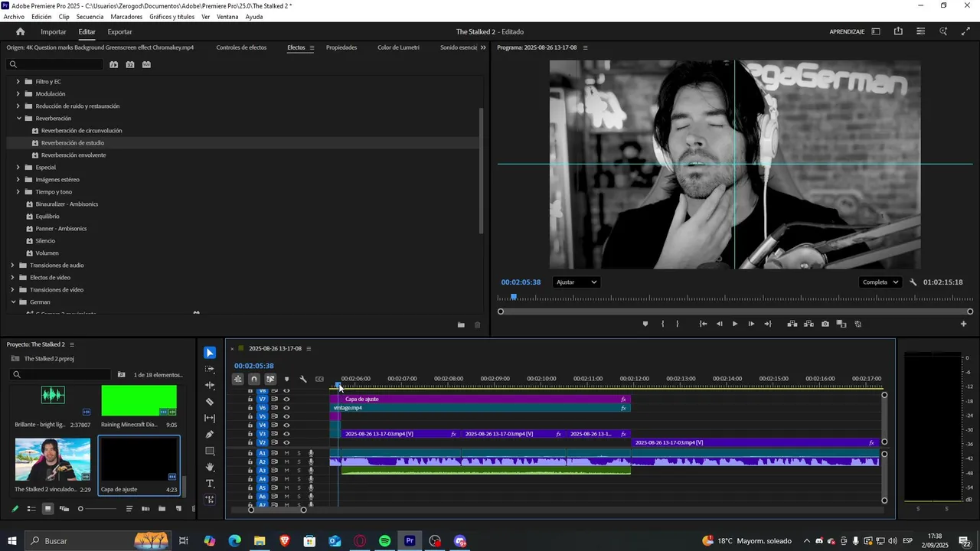The height and width of the screenshot is (551, 980).
Task: Go to the Exportar workspace
Action: [119, 32]
